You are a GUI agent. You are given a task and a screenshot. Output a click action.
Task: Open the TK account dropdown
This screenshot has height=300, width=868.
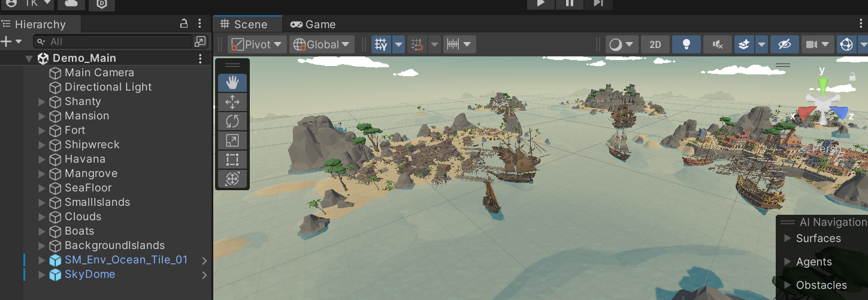(x=28, y=3)
